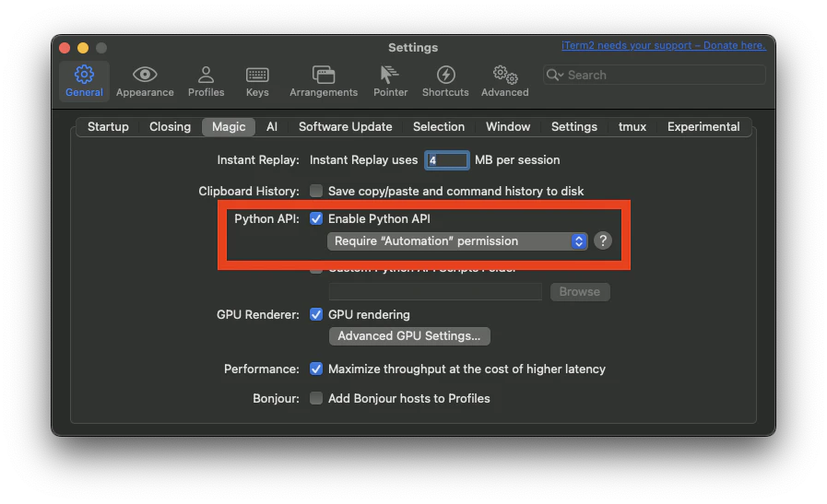The image size is (827, 504).
Task: Open the Pointer cursor icon
Action: 390,75
